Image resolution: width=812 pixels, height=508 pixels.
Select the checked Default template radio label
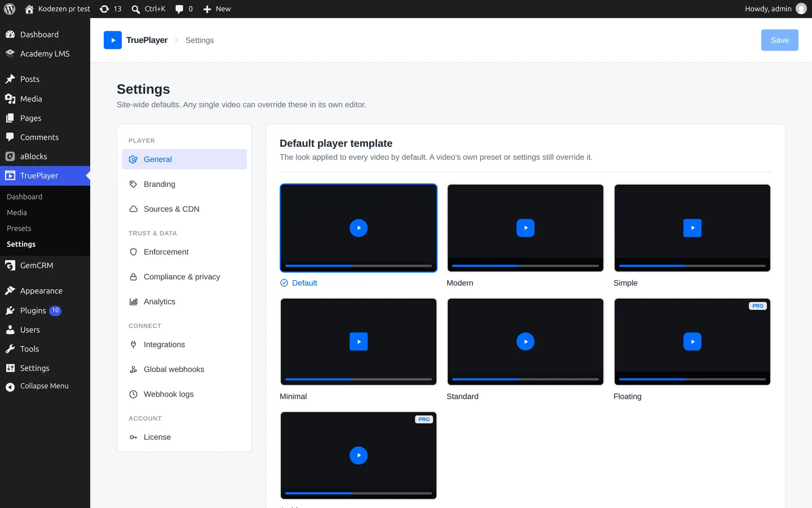pyautogui.click(x=299, y=283)
